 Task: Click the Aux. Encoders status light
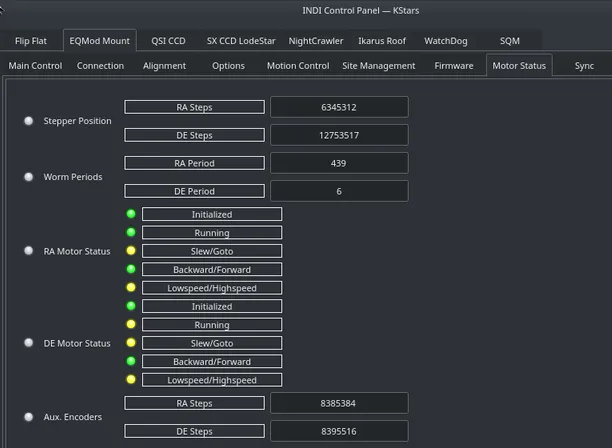point(28,417)
